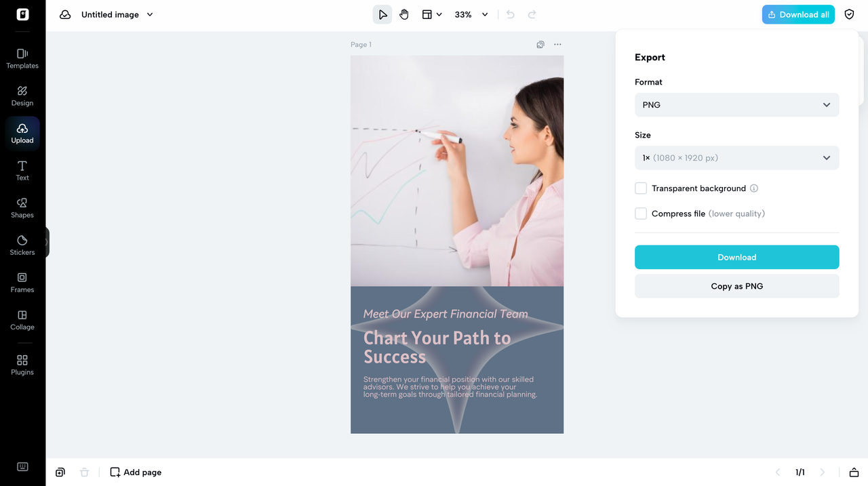The height and width of the screenshot is (486, 868).
Task: Expand the PNG format dropdown
Action: pos(737,105)
